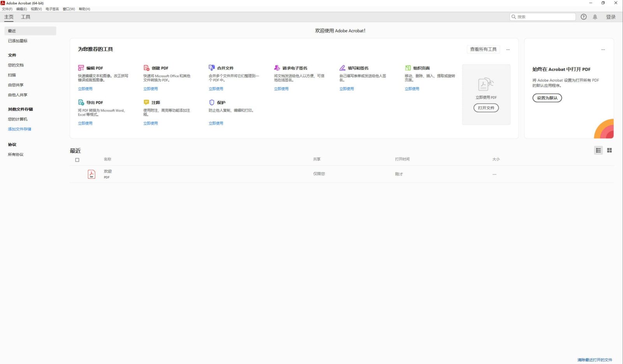Click the Create PDF (创建 PDF) tool icon
The image size is (623, 364).
tap(146, 68)
